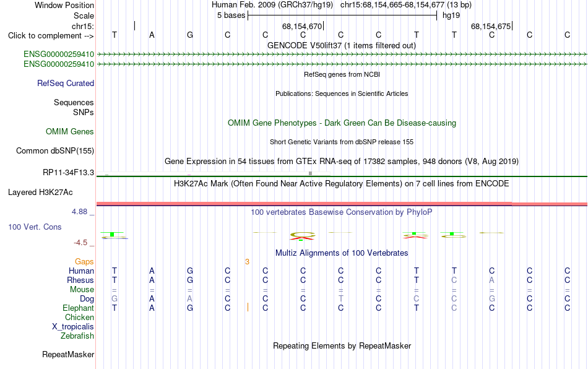Open RepeatMasker track label
Screen dimensions: 588x369
(x=68, y=354)
